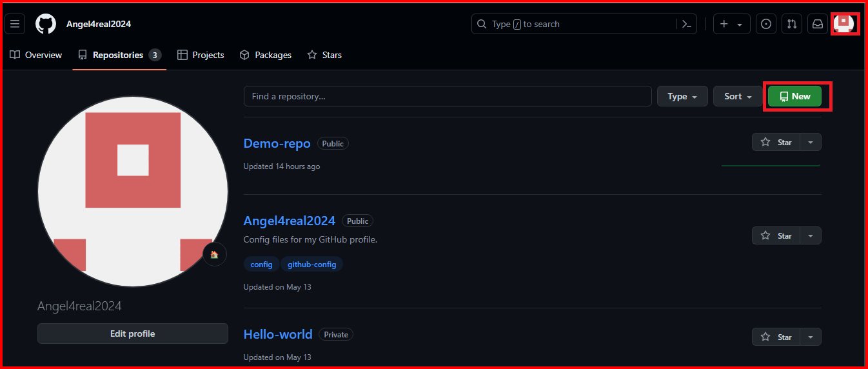Open the command palette icon

[x=687, y=24]
